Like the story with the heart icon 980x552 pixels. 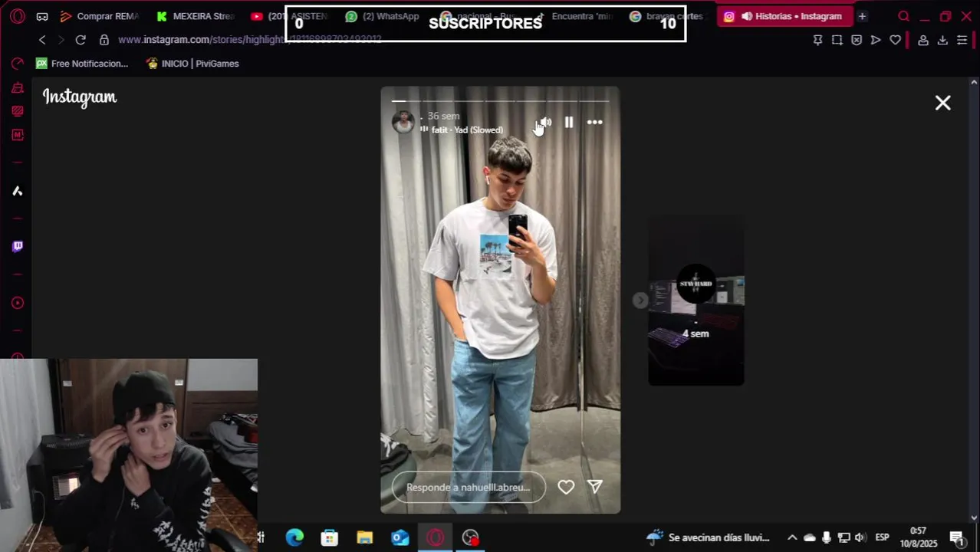[x=566, y=487]
